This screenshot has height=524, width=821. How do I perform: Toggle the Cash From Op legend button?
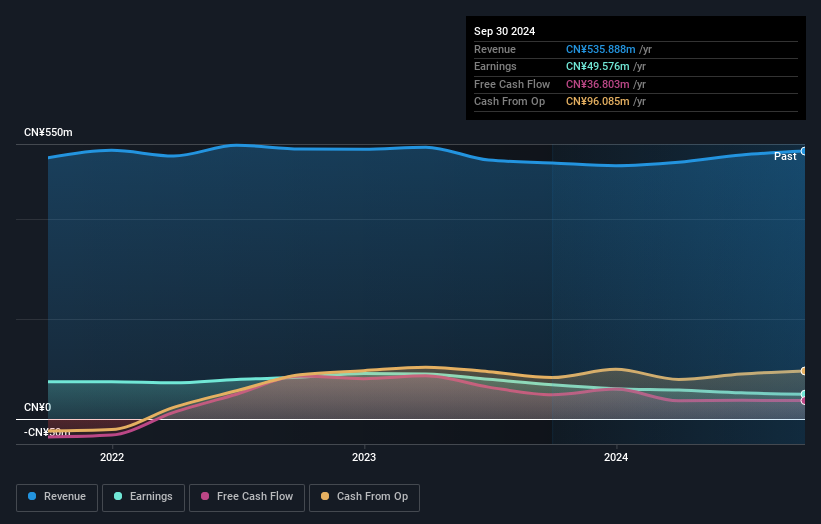pyautogui.click(x=364, y=497)
